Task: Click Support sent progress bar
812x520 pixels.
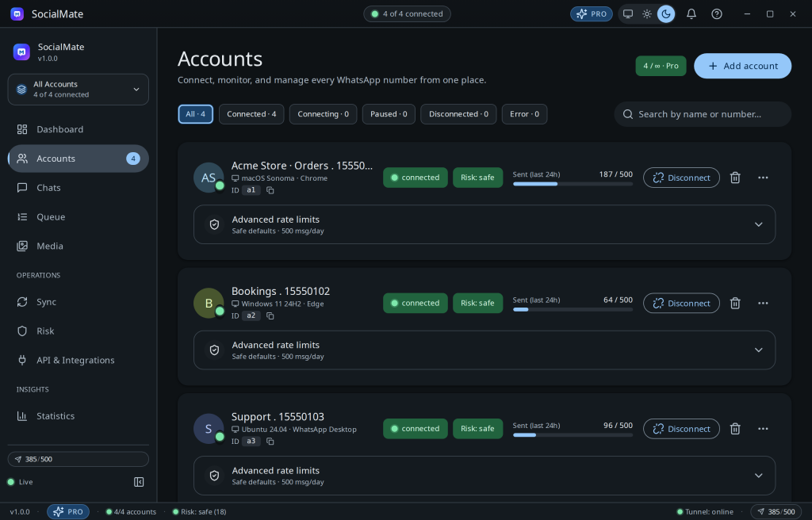Action: click(573, 435)
